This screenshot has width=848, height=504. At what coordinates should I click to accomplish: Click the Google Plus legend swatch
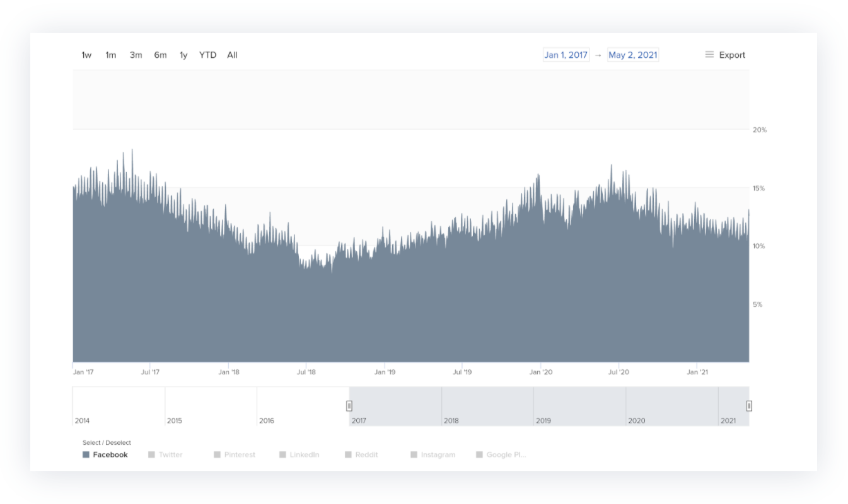pyautogui.click(x=480, y=455)
